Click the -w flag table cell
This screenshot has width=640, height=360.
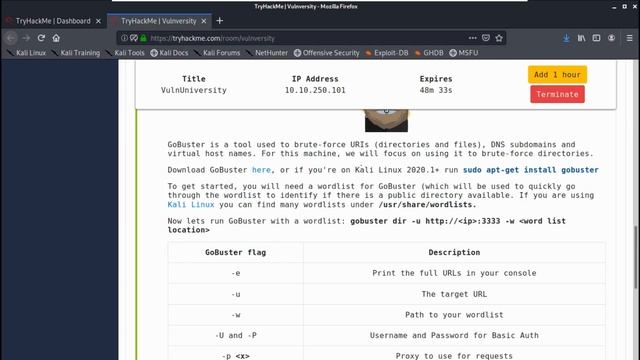coord(236,315)
